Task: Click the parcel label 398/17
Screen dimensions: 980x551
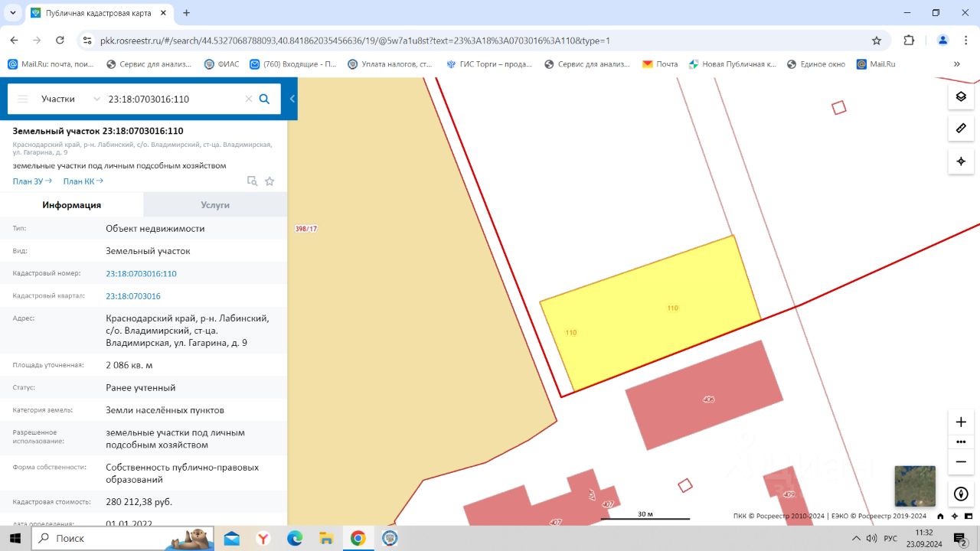Action: click(305, 229)
